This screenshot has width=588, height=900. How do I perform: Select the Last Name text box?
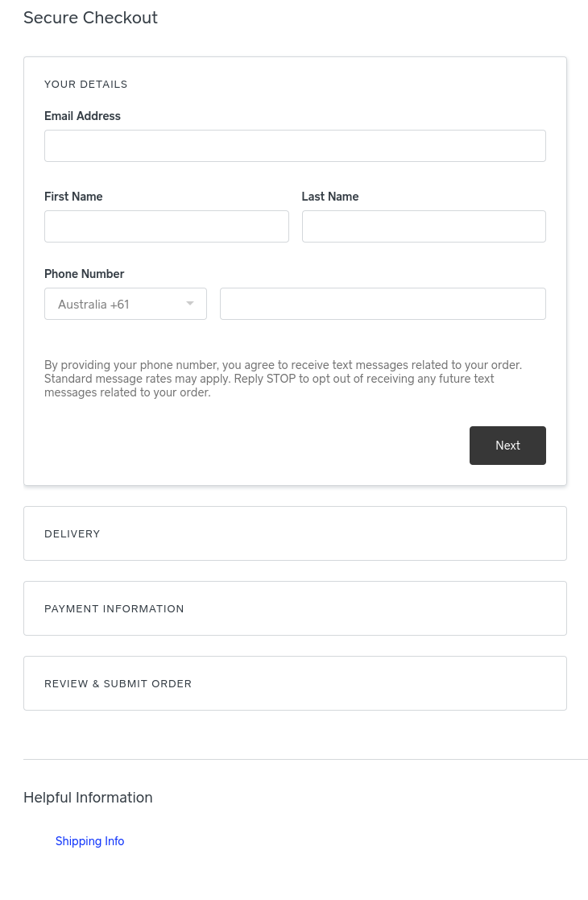coord(424,226)
